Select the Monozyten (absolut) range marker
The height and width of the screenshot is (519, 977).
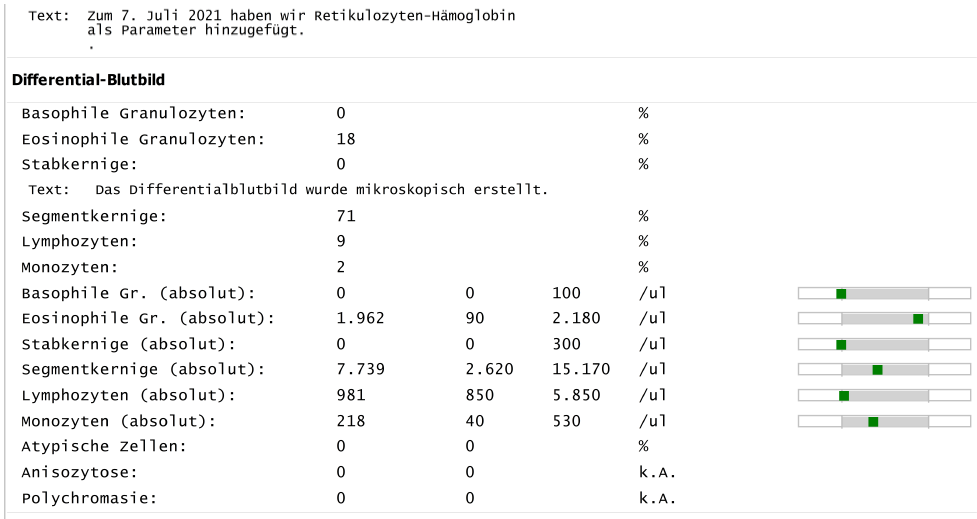click(x=873, y=422)
